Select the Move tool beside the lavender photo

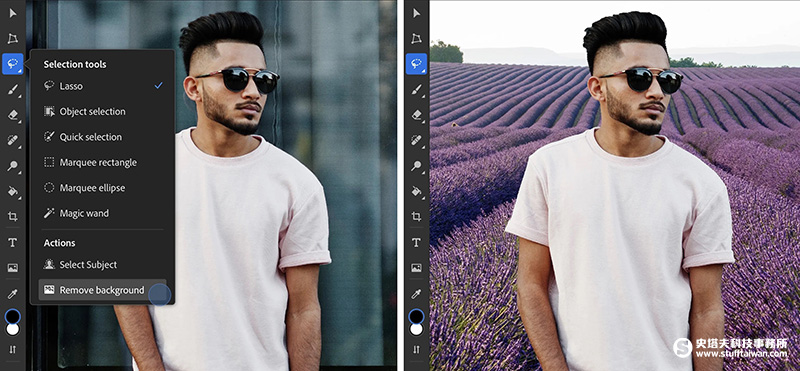point(417,13)
